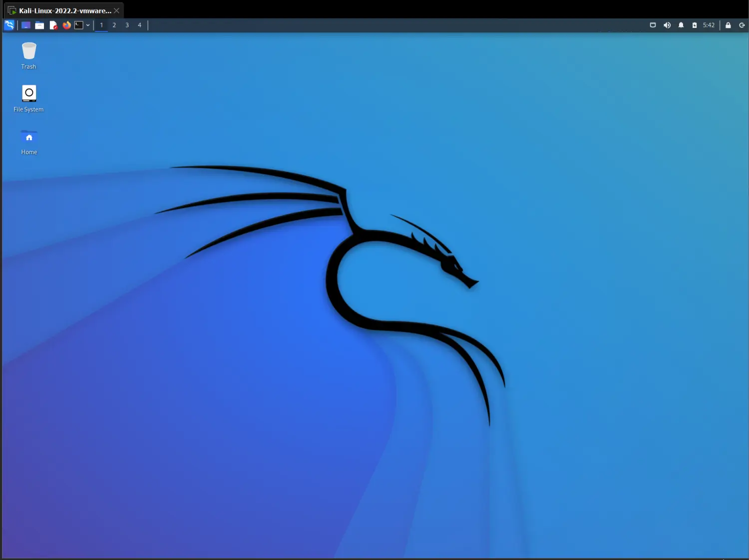Open the network connection tray icon

coord(653,25)
